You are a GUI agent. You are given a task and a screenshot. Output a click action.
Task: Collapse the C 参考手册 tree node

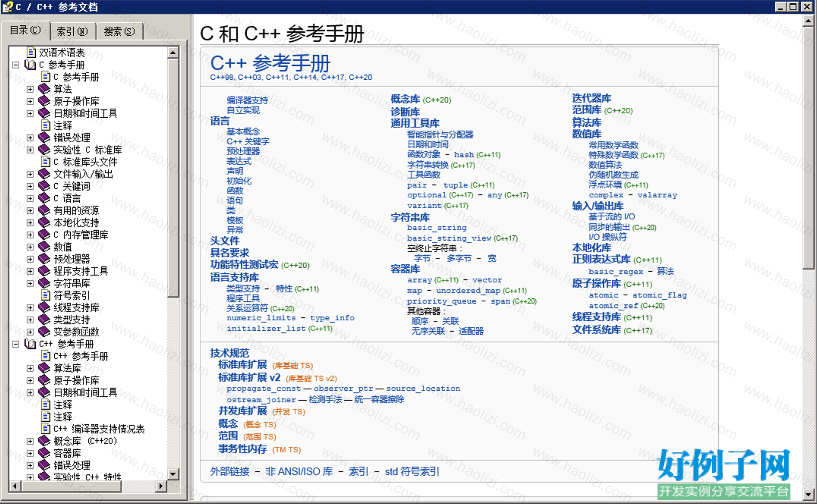pos(16,65)
